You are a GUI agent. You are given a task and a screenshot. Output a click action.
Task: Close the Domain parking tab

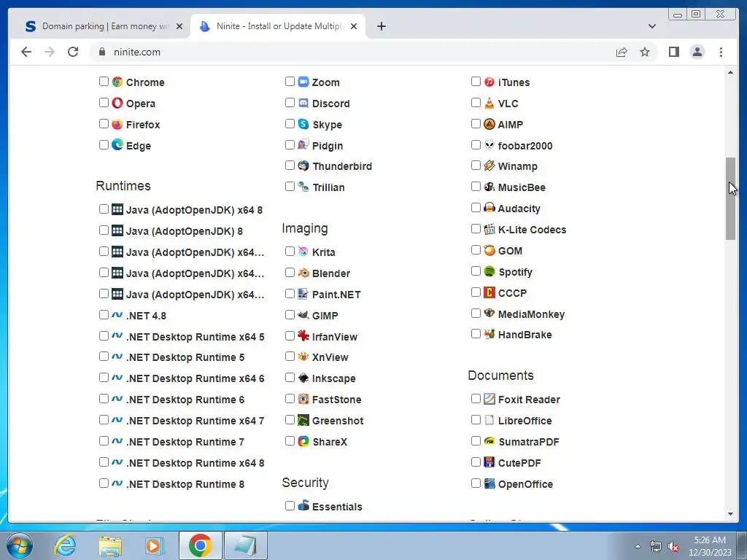[x=179, y=26]
